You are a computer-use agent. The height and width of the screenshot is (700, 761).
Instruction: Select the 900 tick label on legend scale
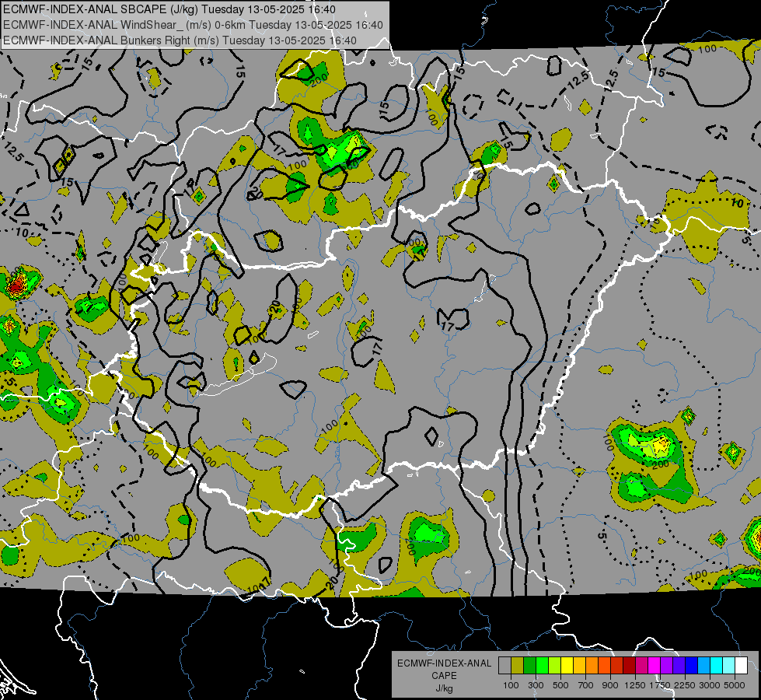(x=610, y=685)
